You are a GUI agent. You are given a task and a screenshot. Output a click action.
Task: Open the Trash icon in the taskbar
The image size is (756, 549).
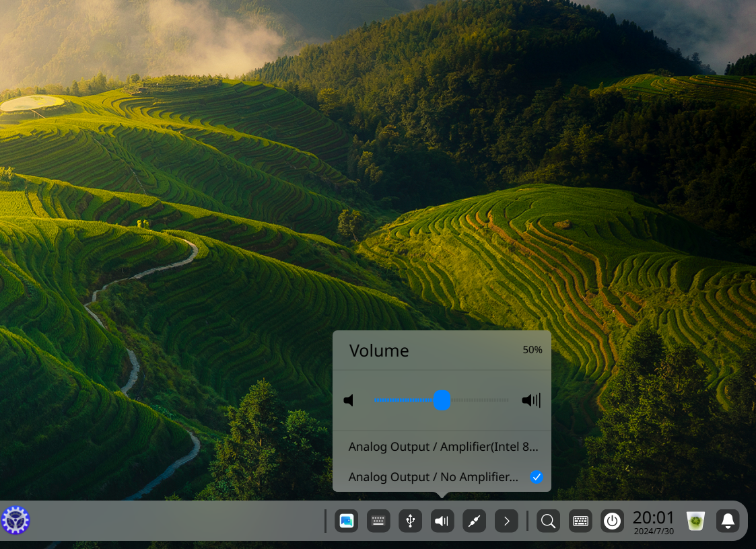(x=695, y=521)
